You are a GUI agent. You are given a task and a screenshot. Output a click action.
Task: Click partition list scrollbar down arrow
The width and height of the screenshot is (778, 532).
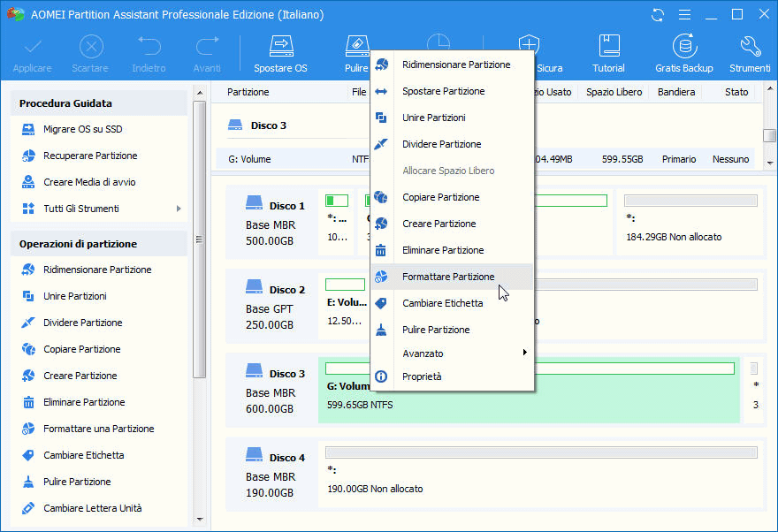click(769, 163)
